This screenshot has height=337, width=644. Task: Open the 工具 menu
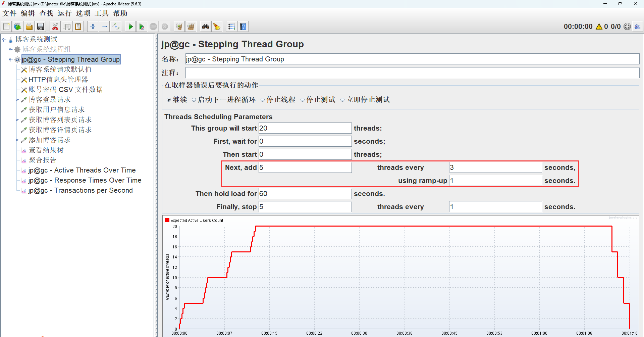point(102,13)
